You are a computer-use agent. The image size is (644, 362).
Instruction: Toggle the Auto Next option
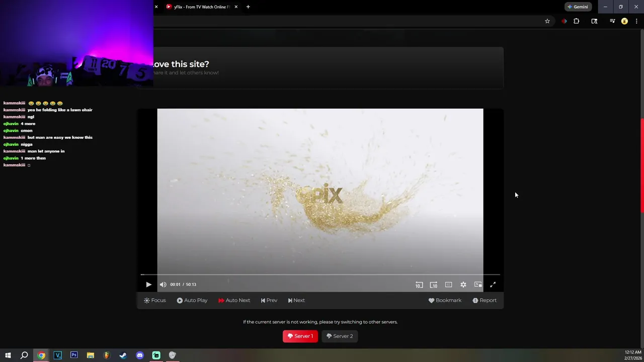(234, 300)
